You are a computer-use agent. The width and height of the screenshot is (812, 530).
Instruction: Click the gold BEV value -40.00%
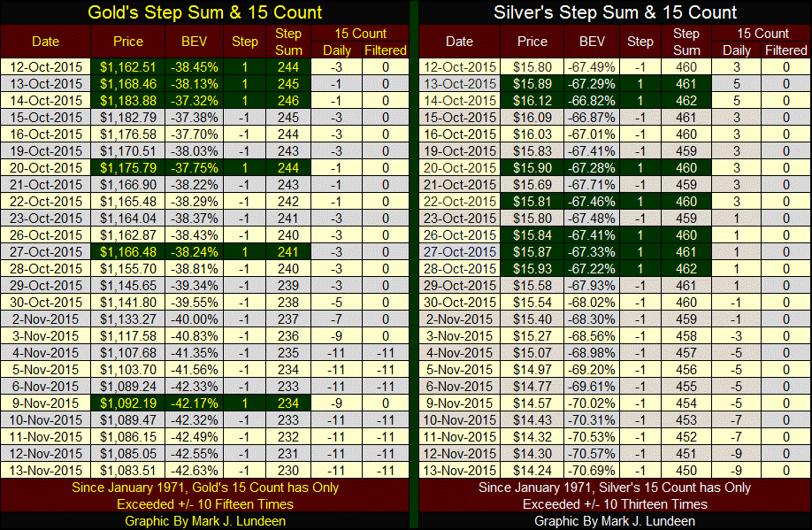(x=190, y=319)
